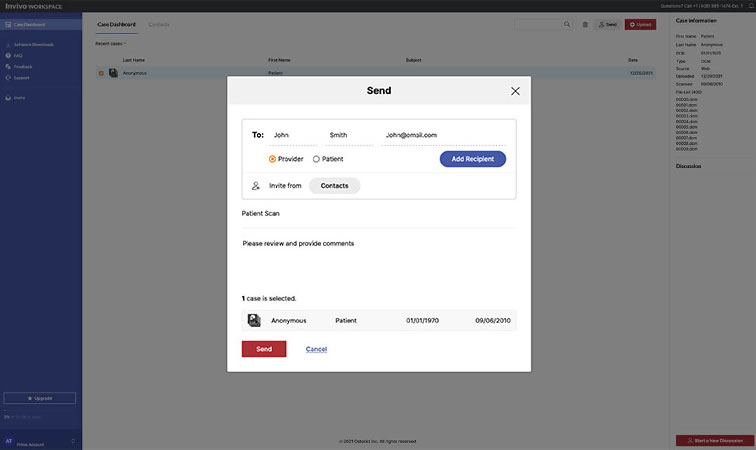This screenshot has width=756, height=450.
Task: Open Software Downloads in the sidebar
Action: (34, 45)
